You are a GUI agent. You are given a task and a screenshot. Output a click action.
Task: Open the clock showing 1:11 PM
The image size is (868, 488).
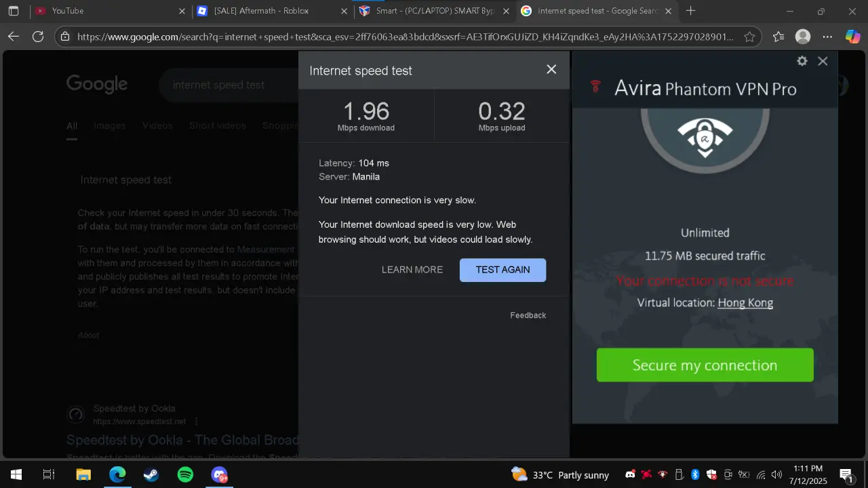tap(808, 474)
